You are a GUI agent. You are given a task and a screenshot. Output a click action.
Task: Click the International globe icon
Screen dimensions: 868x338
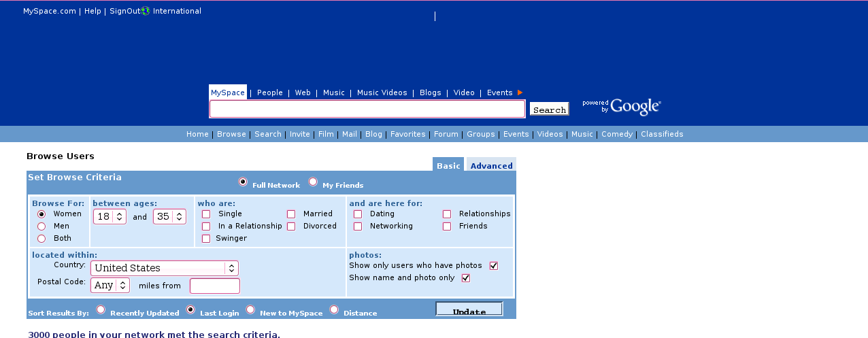[x=146, y=11]
